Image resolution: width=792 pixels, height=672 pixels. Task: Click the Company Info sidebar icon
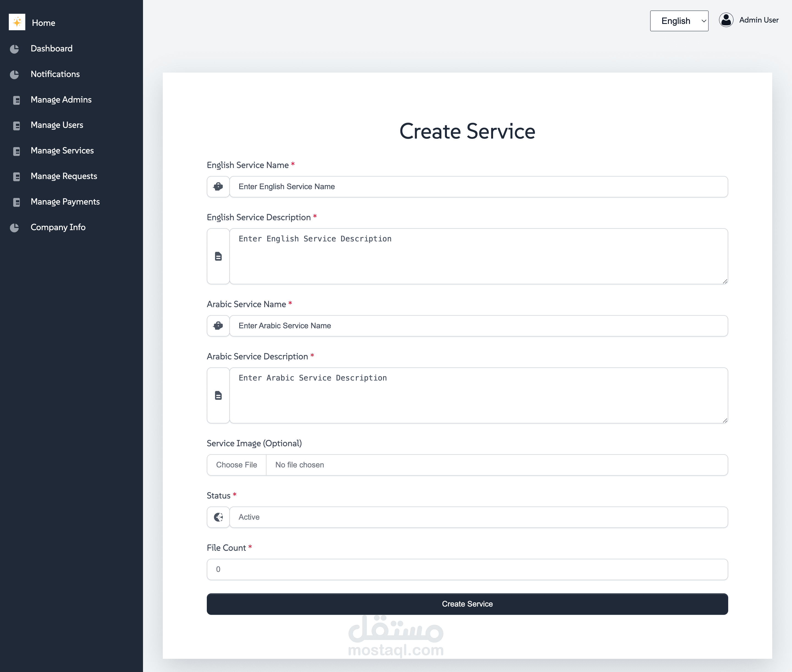pos(15,227)
